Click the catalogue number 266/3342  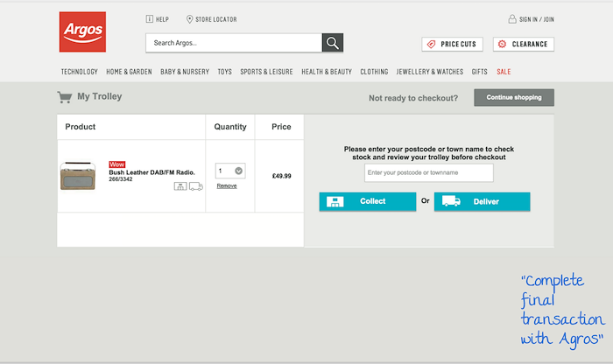click(x=121, y=179)
